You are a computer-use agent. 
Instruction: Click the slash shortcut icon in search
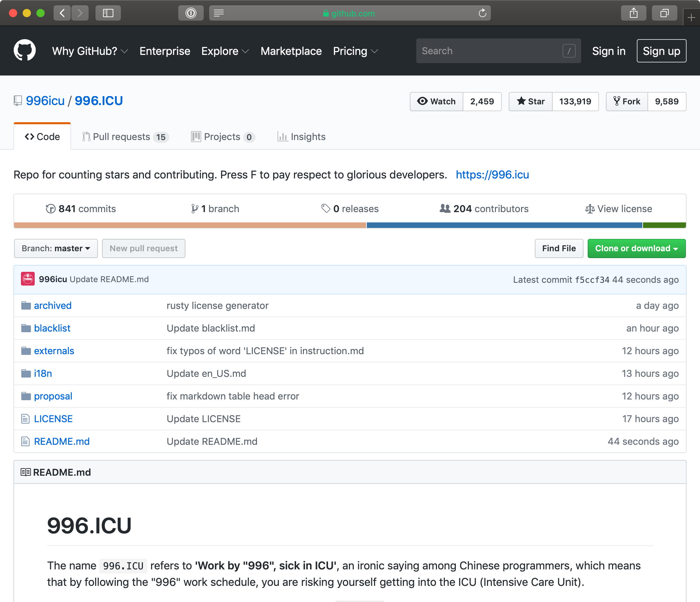pyautogui.click(x=569, y=51)
